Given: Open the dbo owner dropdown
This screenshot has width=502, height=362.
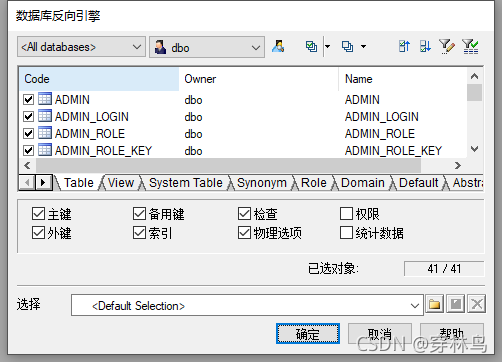Looking at the screenshot, I should (207, 47).
